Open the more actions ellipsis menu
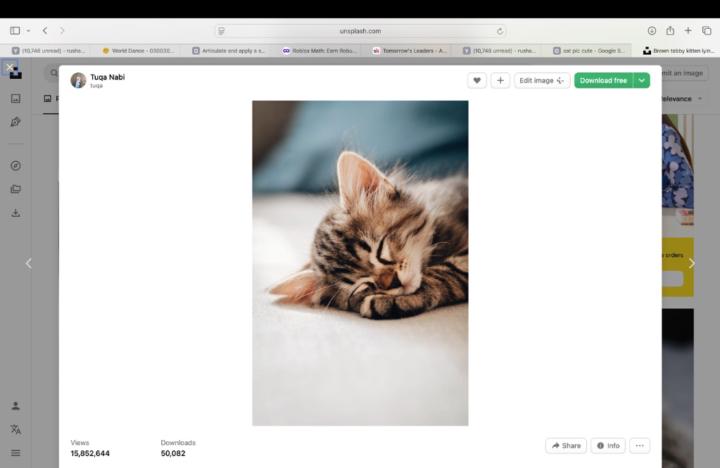 (640, 445)
